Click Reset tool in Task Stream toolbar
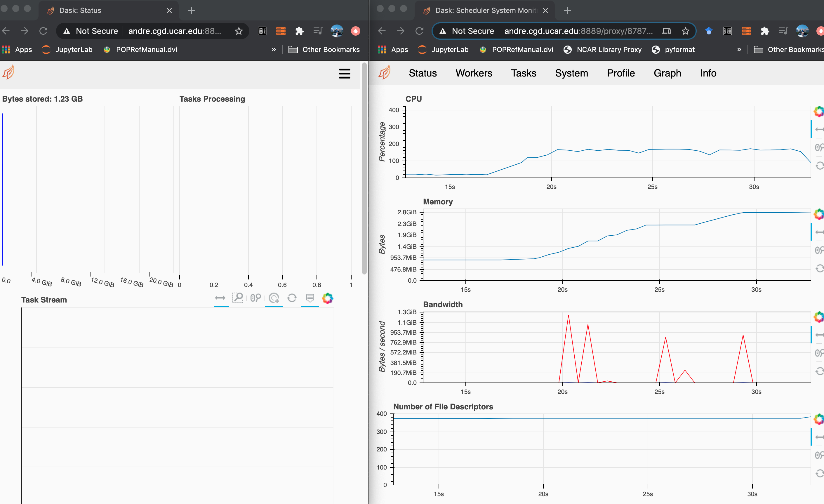 (292, 298)
